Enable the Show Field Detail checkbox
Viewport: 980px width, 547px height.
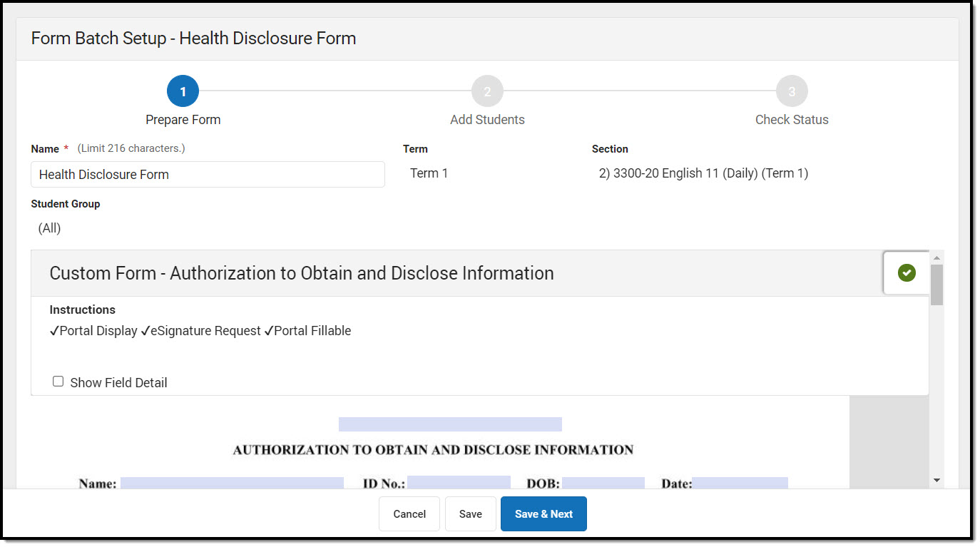point(58,382)
